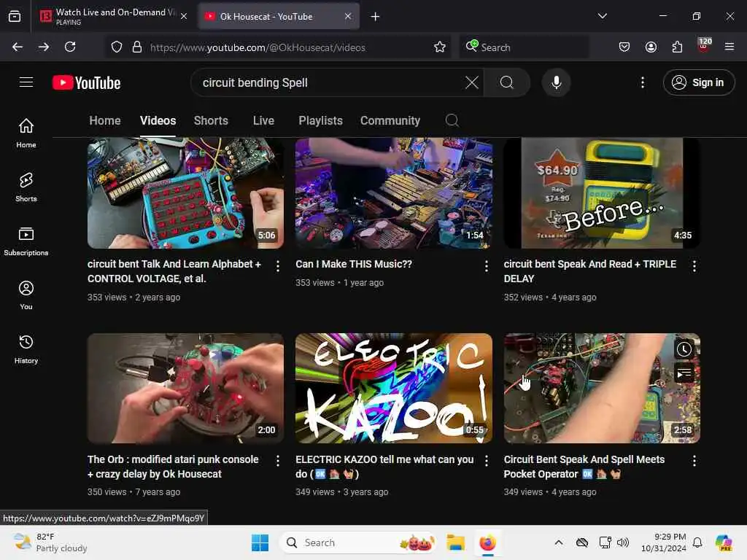Switch to the channel Shorts tab

point(211,120)
